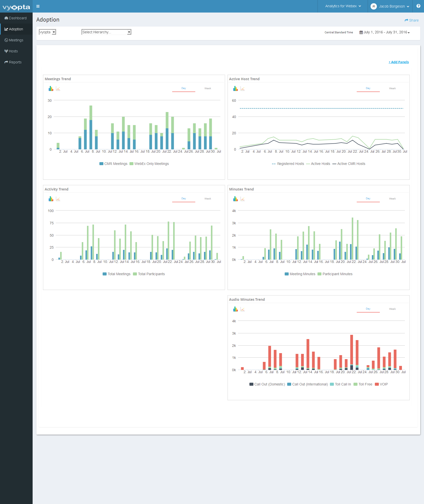Switch Activity Trend to bar chart view

pos(51,199)
